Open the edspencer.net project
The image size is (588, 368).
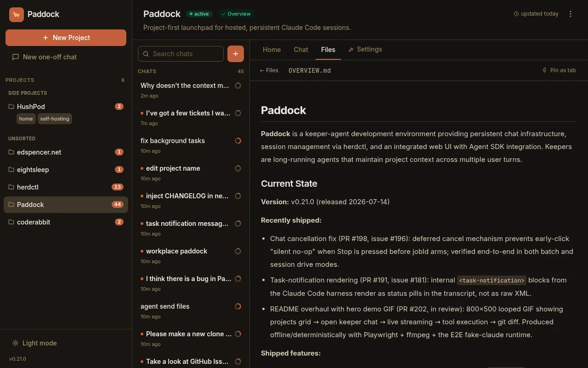point(66,152)
